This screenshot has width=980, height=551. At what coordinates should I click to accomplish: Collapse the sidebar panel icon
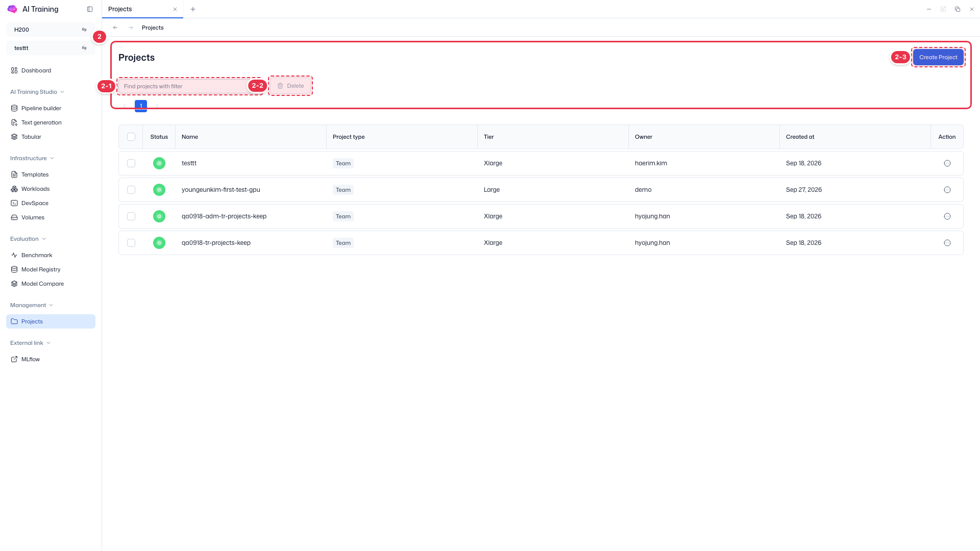pyautogui.click(x=90, y=9)
